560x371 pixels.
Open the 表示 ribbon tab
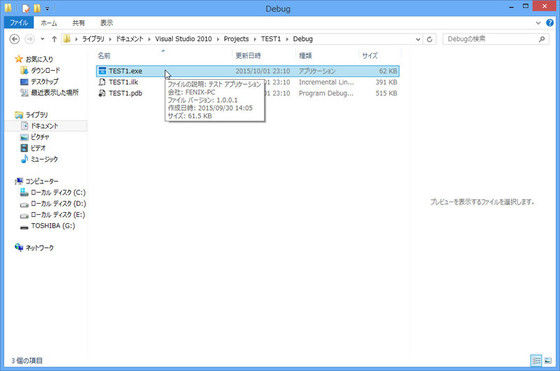tap(106, 23)
